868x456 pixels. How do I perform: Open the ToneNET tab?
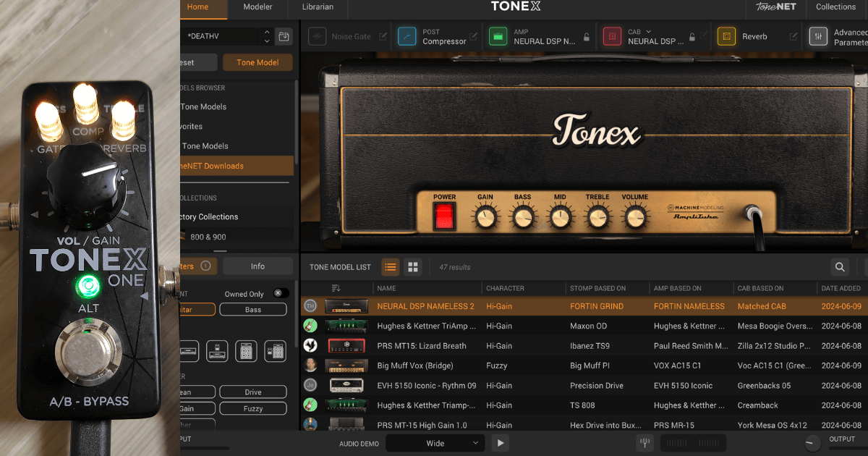click(x=776, y=7)
